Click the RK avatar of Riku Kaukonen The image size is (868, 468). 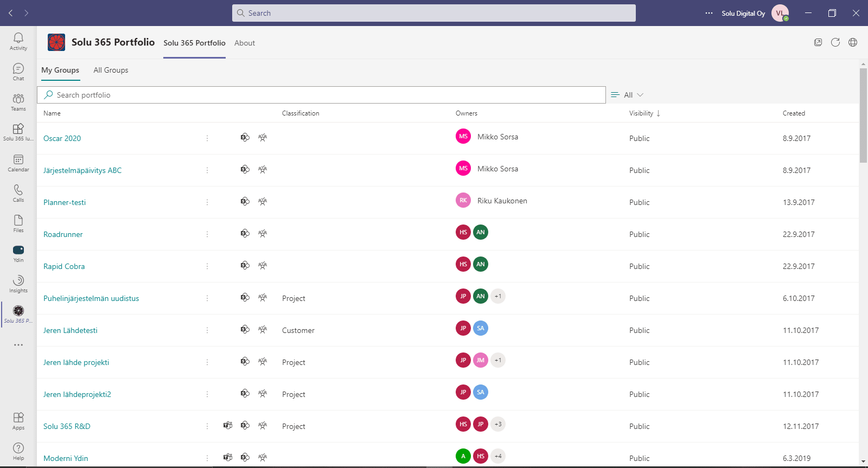(463, 200)
